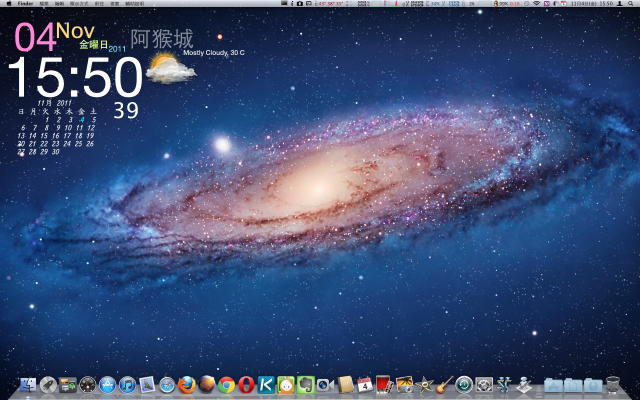Image resolution: width=640 pixels, height=400 pixels.
Task: Open Address Book in the Dock
Action: point(345,385)
